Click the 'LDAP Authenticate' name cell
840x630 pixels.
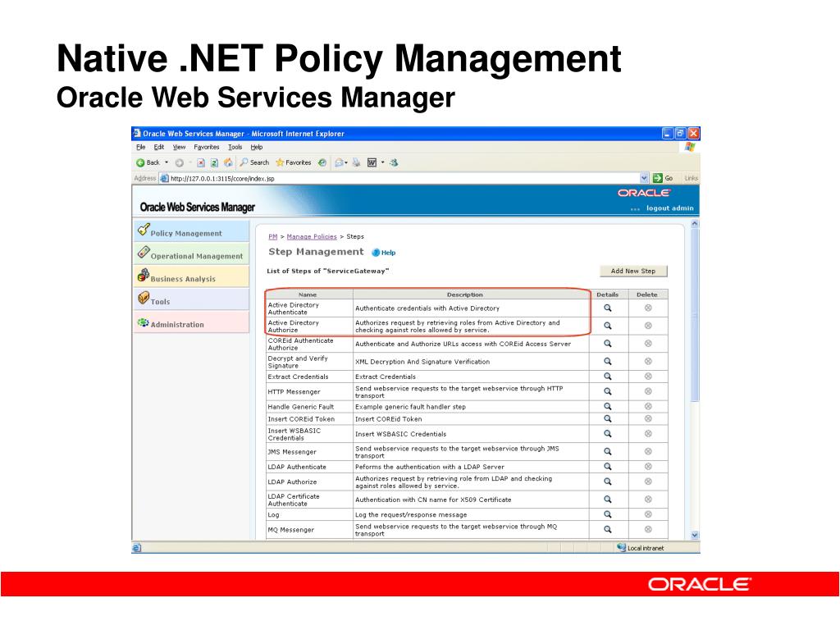point(309,467)
